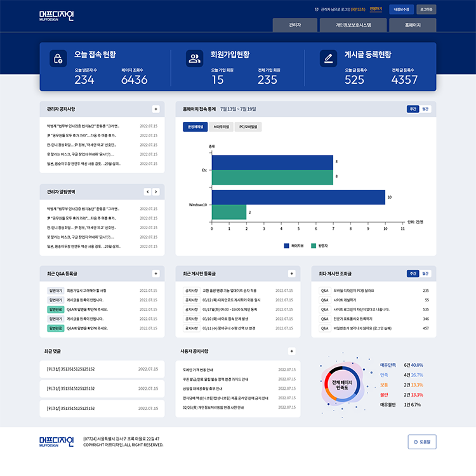Click plus icon next to 사용자 공지사항

pos(292,351)
